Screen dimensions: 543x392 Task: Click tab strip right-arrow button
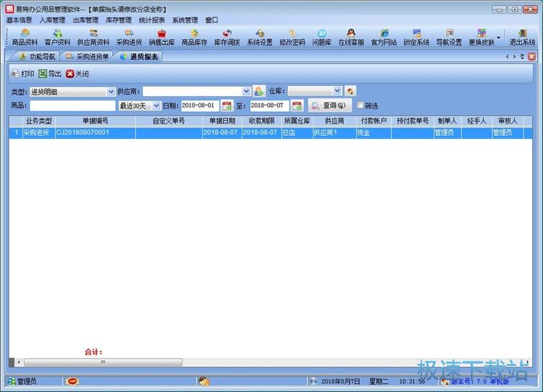click(x=514, y=56)
